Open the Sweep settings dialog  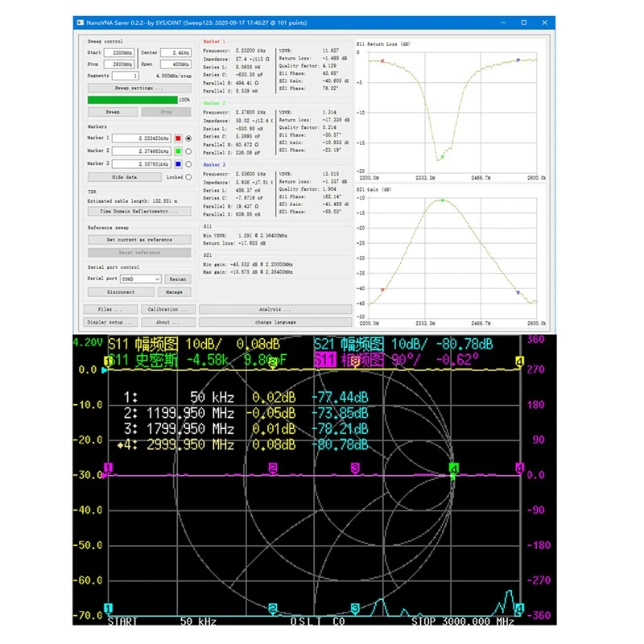(x=138, y=88)
